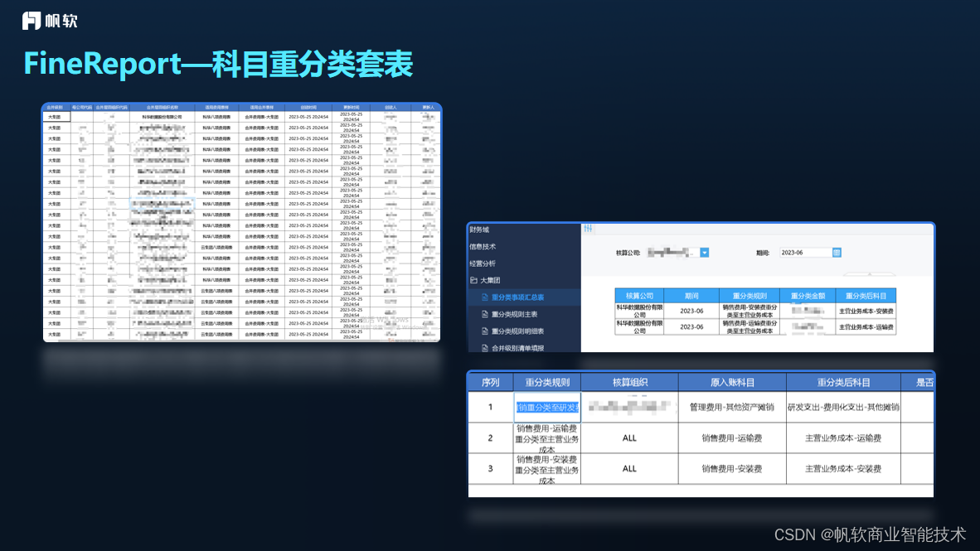Open 财务域 in the sidebar
Screen dimensions: 980x551
[479, 230]
